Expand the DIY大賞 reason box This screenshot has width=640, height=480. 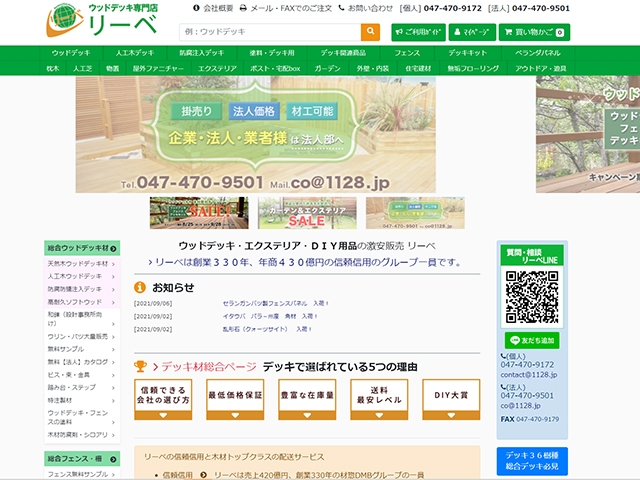click(451, 399)
